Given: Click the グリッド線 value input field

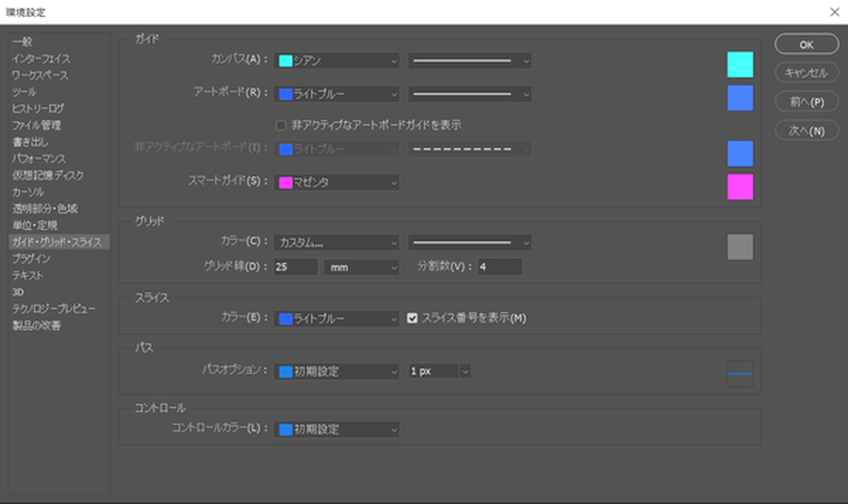Looking at the screenshot, I should (x=296, y=268).
